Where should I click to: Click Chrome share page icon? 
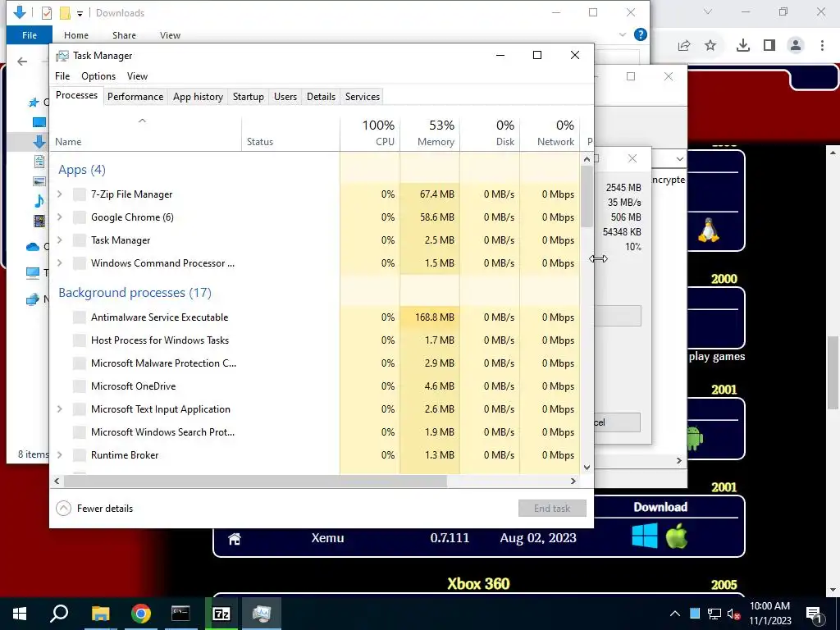coord(684,46)
